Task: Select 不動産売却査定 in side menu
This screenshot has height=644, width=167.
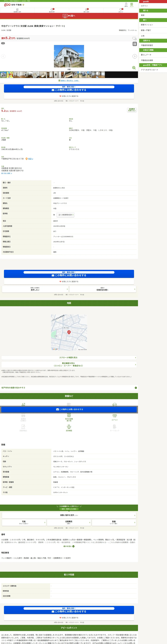Action: coord(153,45)
